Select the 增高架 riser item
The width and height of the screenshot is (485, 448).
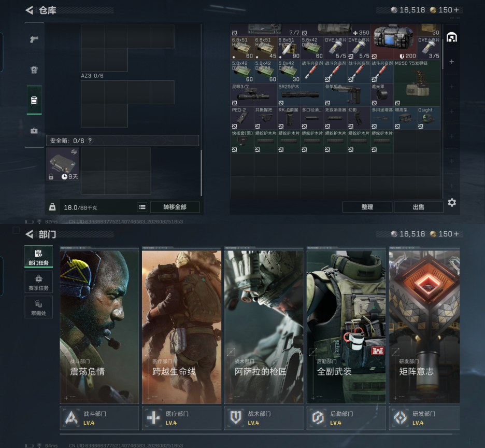tap(405, 118)
